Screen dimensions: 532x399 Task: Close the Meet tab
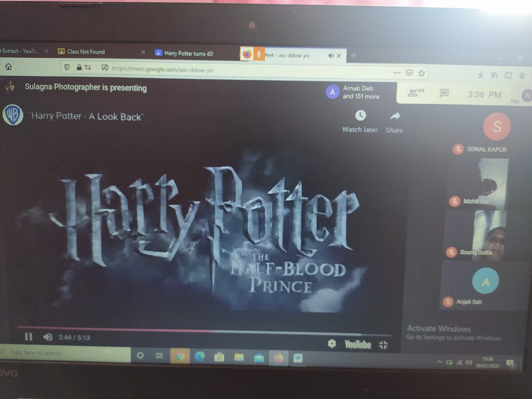[339, 56]
